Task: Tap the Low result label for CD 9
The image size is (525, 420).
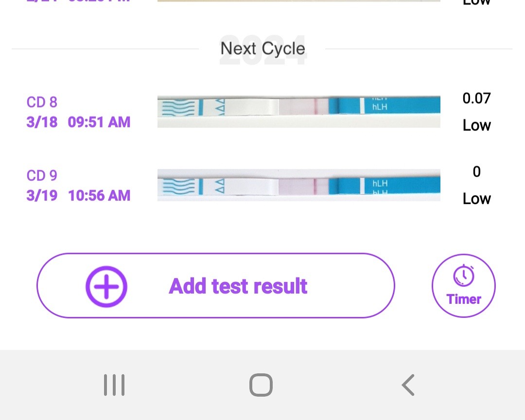Action: click(x=476, y=199)
